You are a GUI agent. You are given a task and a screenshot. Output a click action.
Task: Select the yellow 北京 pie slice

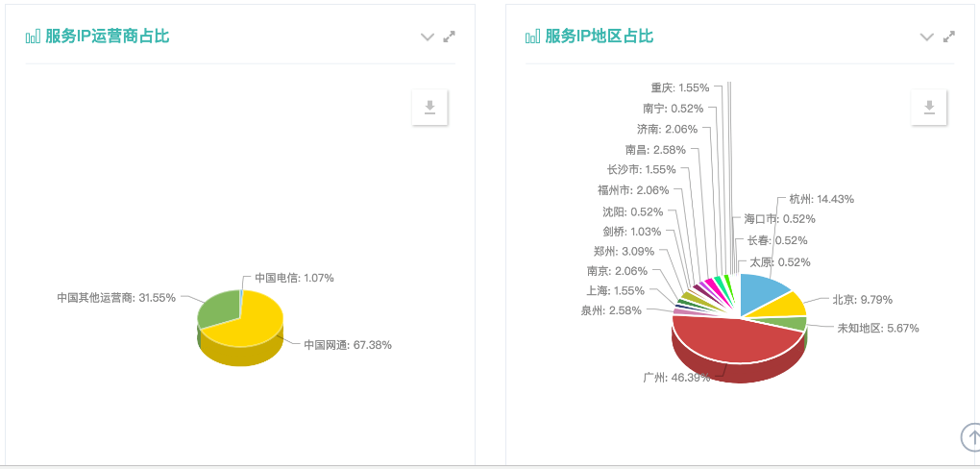789,305
